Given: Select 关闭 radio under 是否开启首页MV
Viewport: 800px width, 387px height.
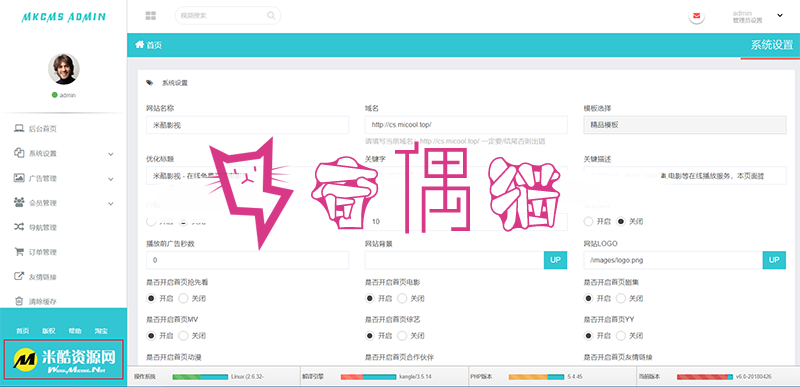Looking at the screenshot, I should click(x=183, y=336).
